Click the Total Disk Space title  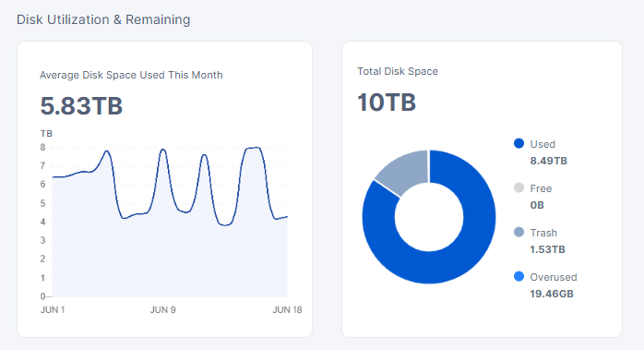398,71
